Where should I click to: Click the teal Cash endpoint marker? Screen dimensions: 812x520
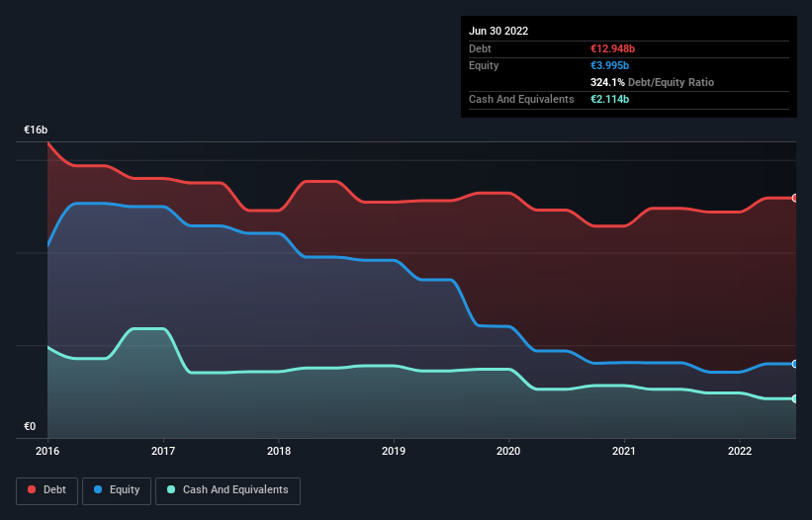click(795, 399)
